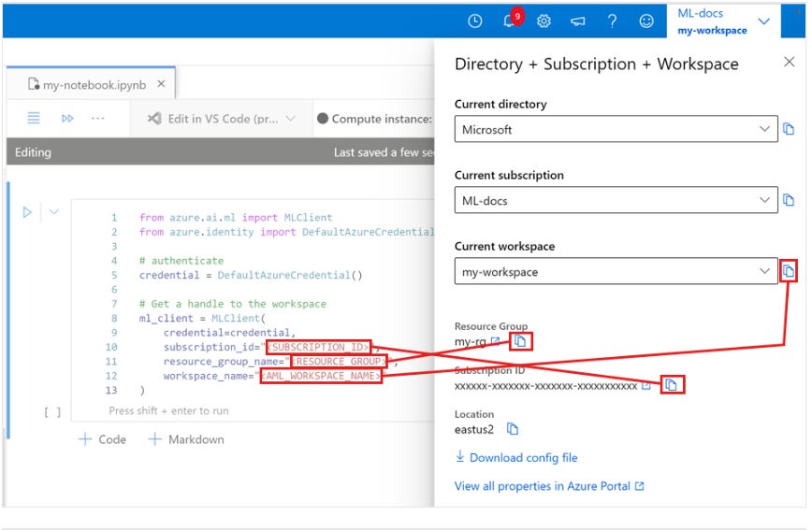Copy the current workspace name
Viewport: 812px width, 530px height.
click(789, 271)
